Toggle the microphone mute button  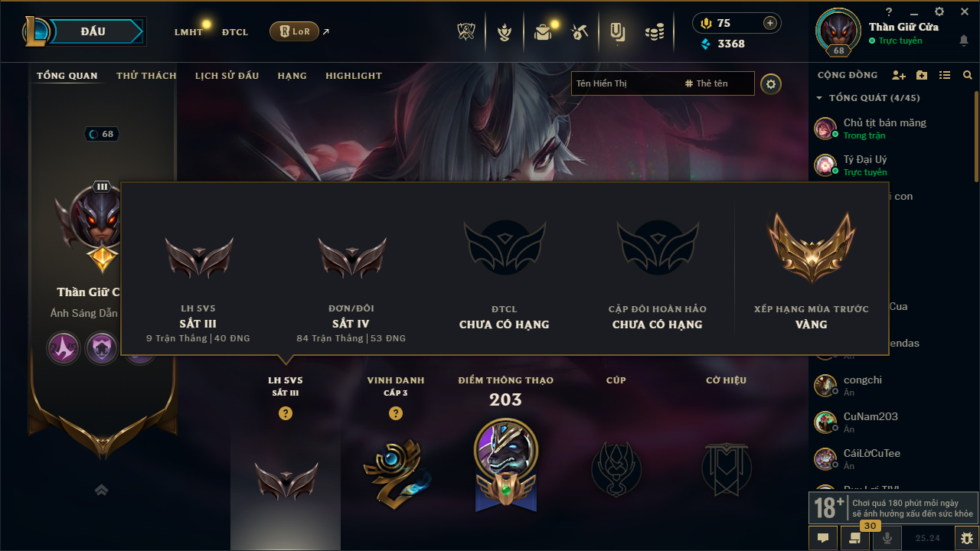pos(887,538)
